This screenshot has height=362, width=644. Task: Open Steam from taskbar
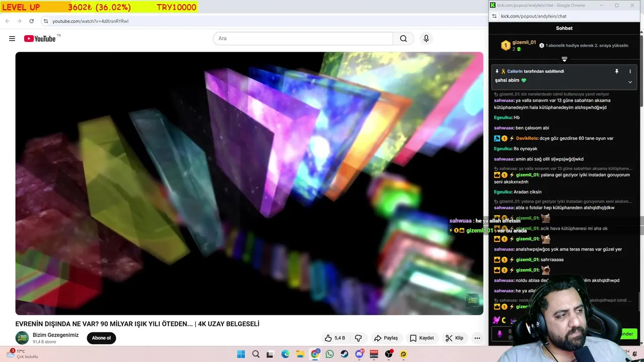(344, 354)
